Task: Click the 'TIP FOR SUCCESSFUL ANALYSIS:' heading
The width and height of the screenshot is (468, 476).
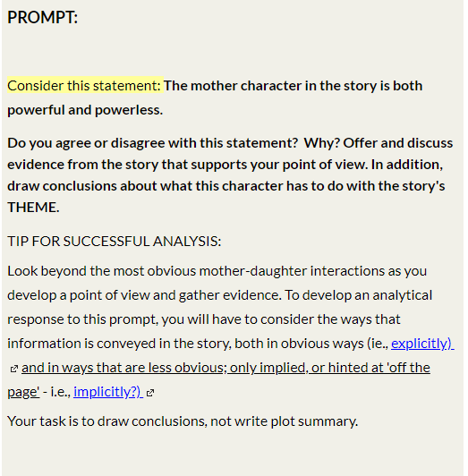Action: pyautogui.click(x=115, y=242)
